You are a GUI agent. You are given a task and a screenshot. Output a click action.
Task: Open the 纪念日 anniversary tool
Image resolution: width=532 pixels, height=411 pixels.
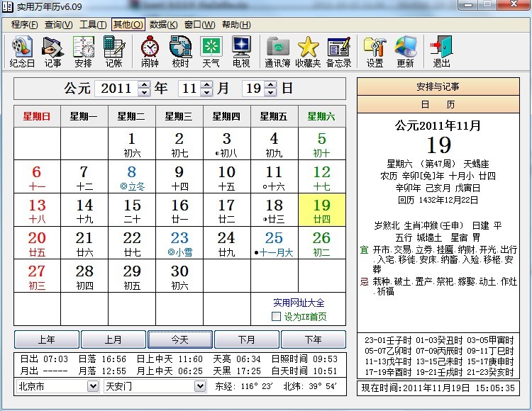click(x=22, y=51)
